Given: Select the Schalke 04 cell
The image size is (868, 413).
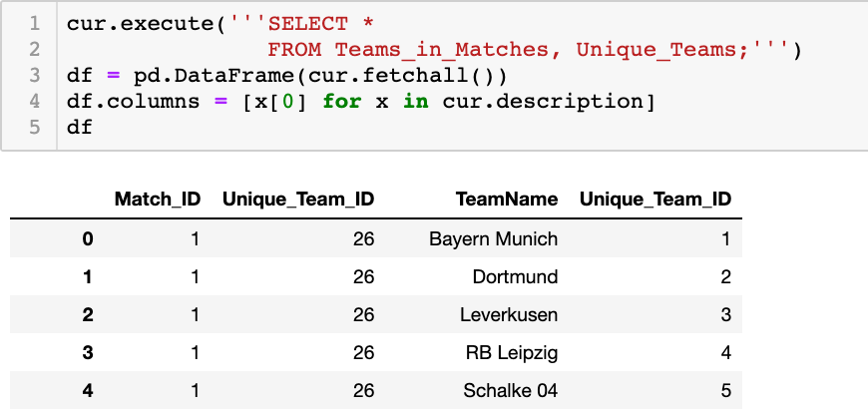Looking at the screenshot, I should [511, 390].
